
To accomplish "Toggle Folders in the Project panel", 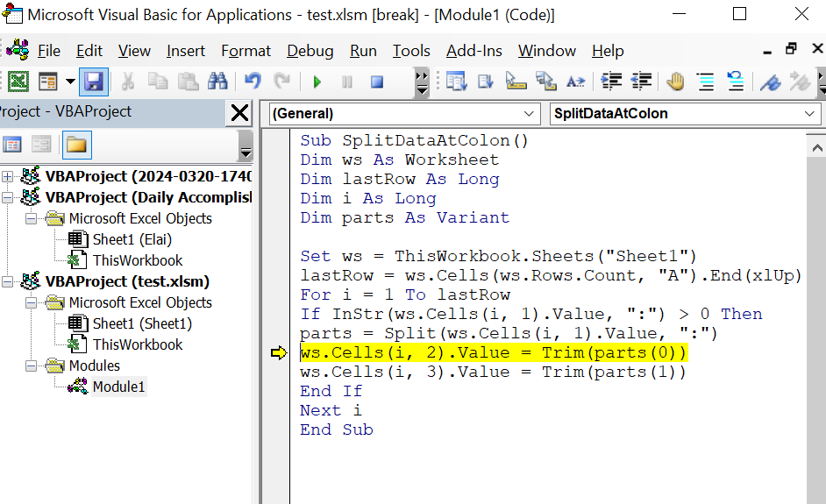I will pos(77,145).
